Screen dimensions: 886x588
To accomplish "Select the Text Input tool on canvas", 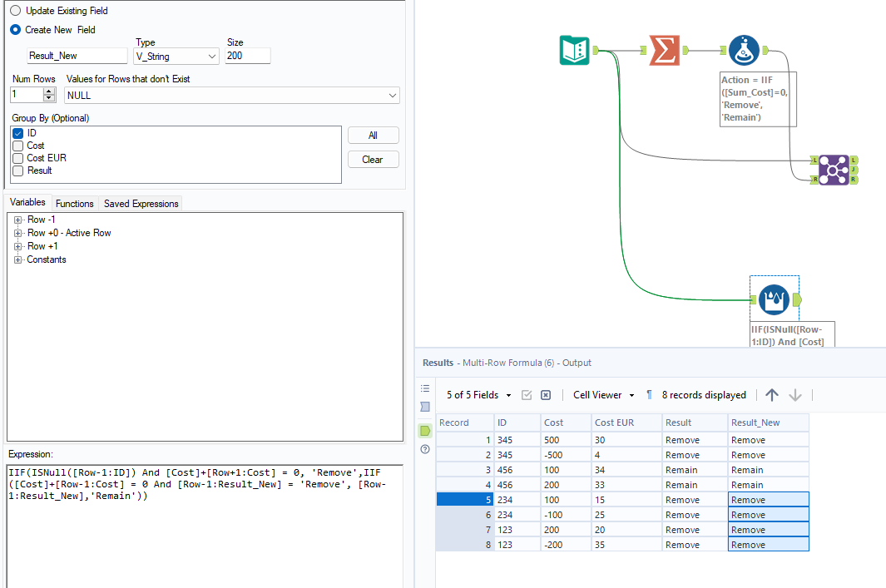I will [x=575, y=51].
